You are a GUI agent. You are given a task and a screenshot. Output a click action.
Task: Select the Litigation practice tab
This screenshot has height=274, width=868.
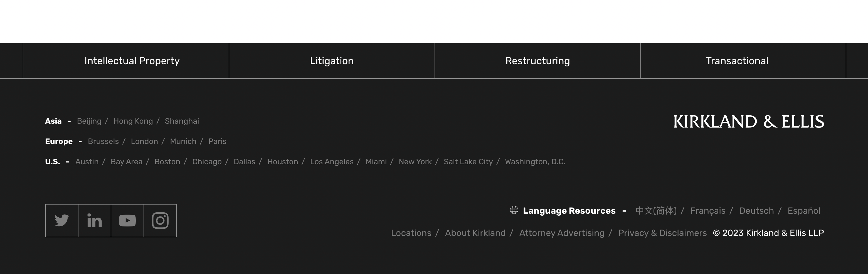click(x=332, y=61)
